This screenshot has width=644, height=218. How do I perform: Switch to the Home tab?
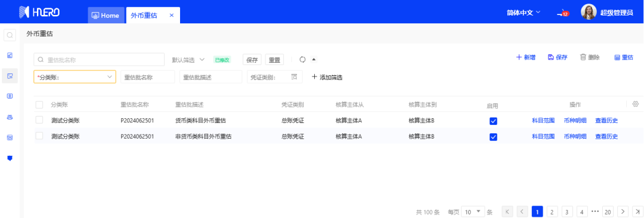[x=106, y=15]
